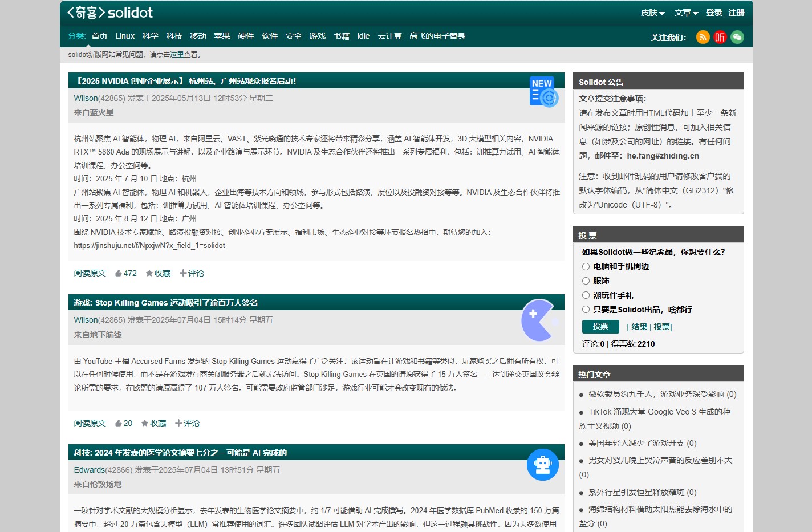The height and width of the screenshot is (532, 812).
Task: Click the Solidot logo in header
Action: tap(109, 13)
